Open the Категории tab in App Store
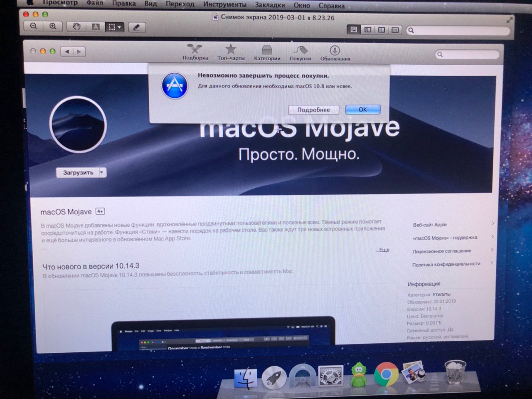This screenshot has width=532, height=399. tap(267, 53)
